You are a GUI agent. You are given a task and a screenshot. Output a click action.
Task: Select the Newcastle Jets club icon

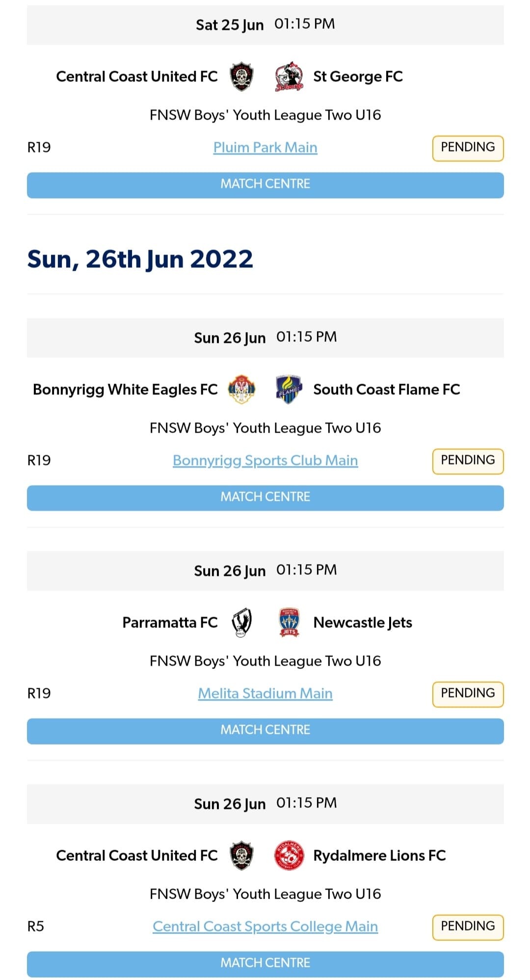[x=289, y=622]
